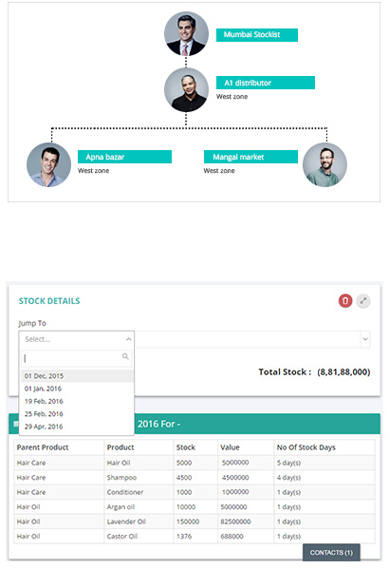
Task: Click the red delete icon in Stock Details
Action: tap(345, 301)
